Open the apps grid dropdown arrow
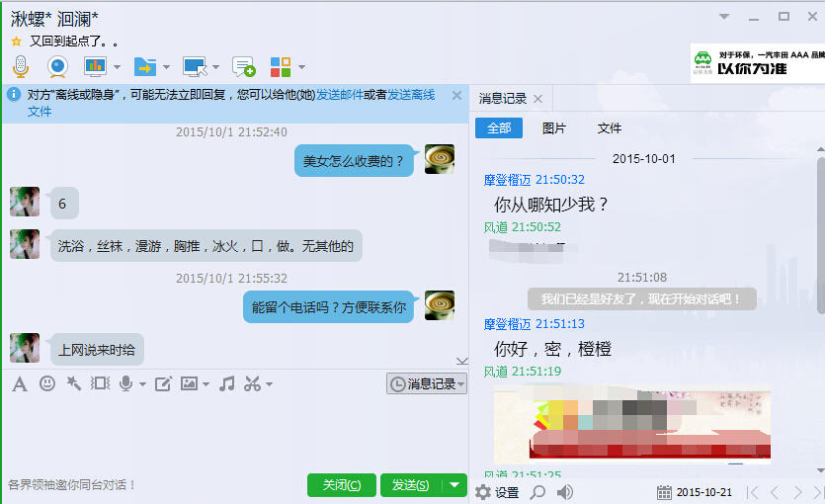 tap(301, 67)
